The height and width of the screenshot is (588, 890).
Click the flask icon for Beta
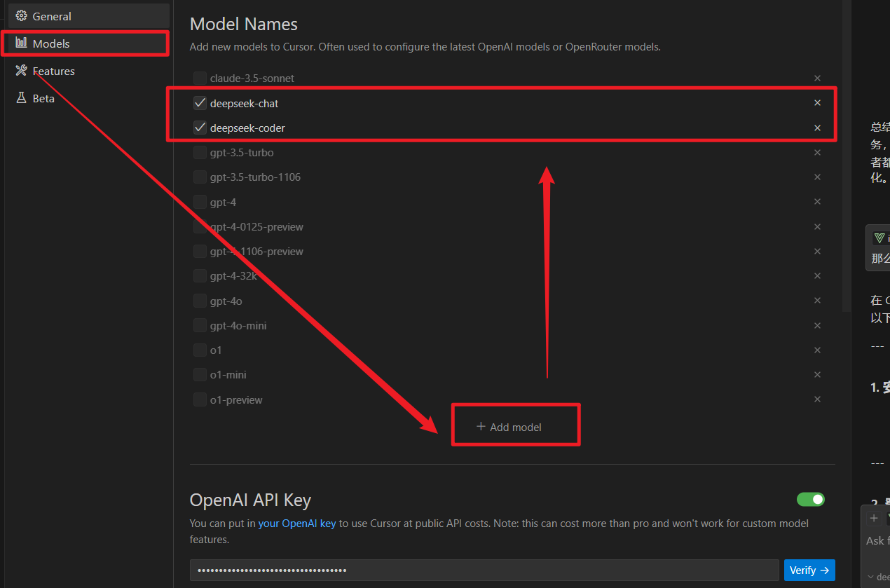(21, 98)
